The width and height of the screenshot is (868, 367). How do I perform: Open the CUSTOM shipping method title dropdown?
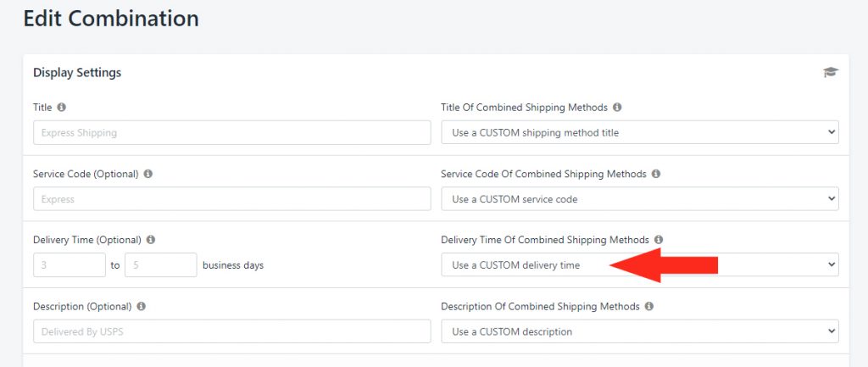pyautogui.click(x=639, y=132)
